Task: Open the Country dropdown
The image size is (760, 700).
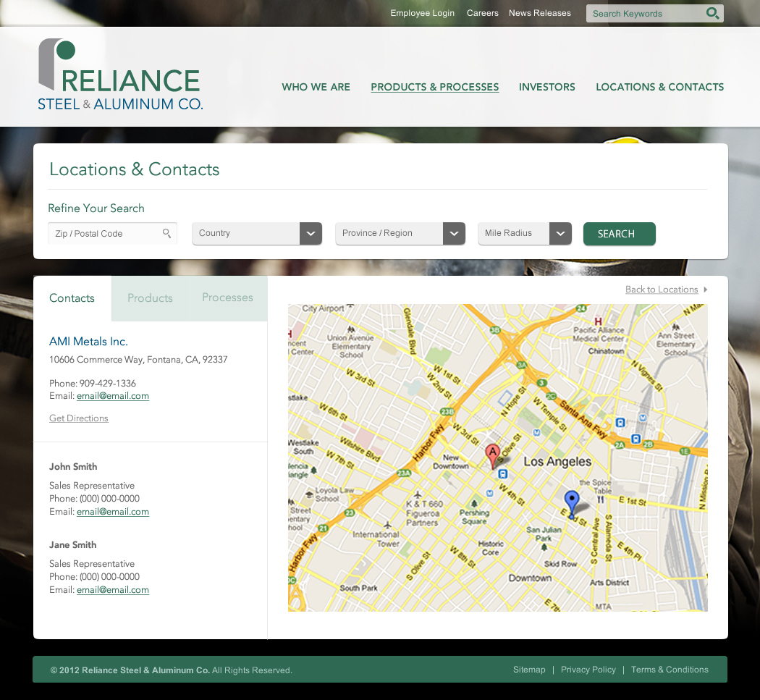Action: pos(258,233)
